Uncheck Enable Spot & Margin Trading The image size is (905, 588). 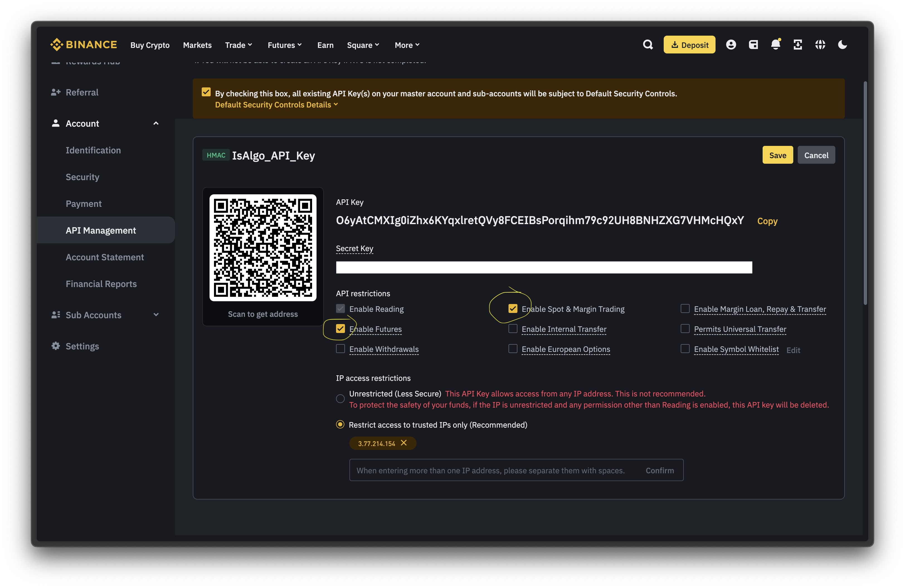click(x=513, y=308)
